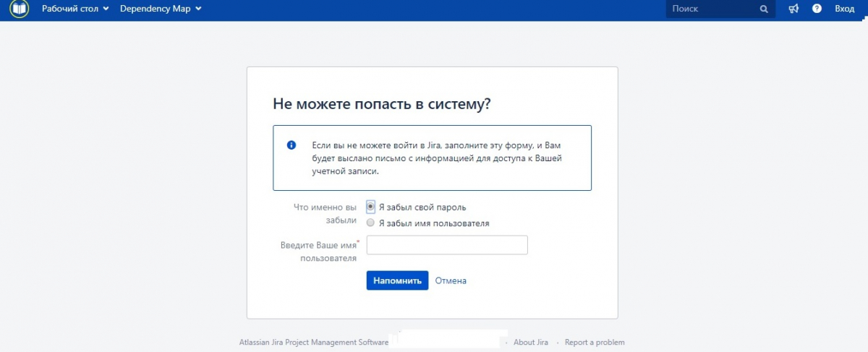Open the help question mark icon

pyautogui.click(x=817, y=9)
